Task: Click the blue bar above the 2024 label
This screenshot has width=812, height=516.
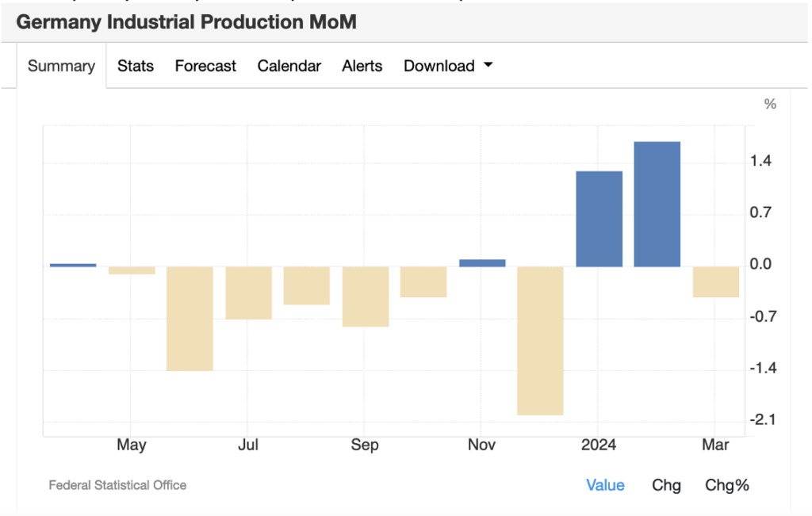Action: point(599,219)
